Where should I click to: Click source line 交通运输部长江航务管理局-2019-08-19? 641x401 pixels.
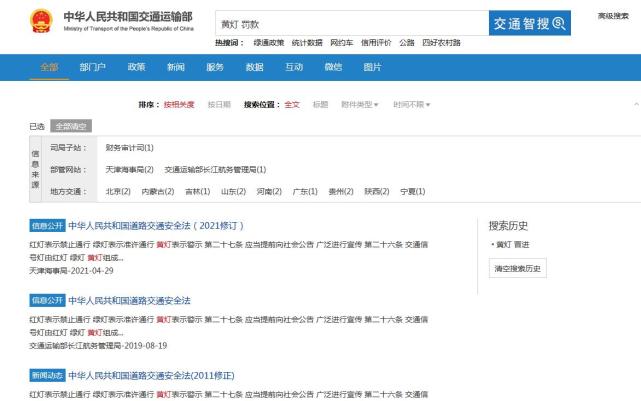98,345
